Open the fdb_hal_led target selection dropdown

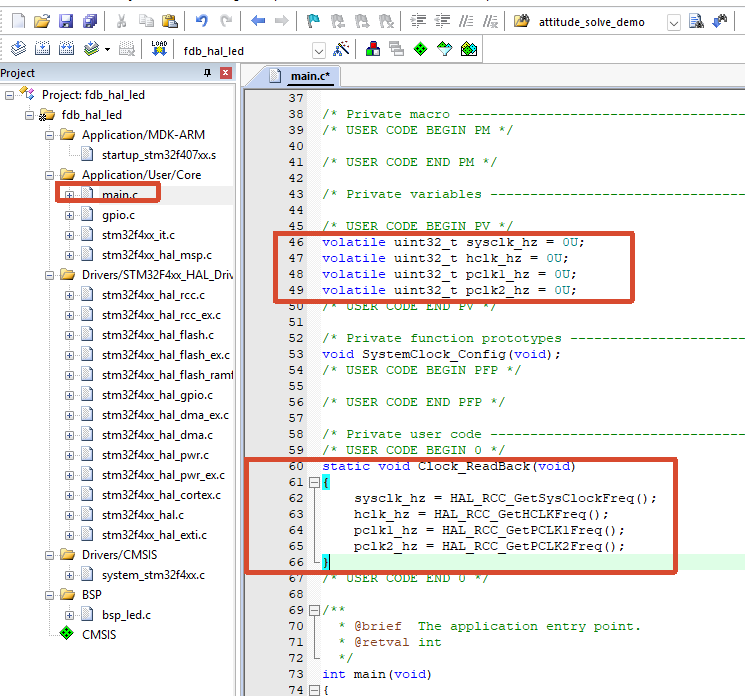pyautogui.click(x=319, y=50)
